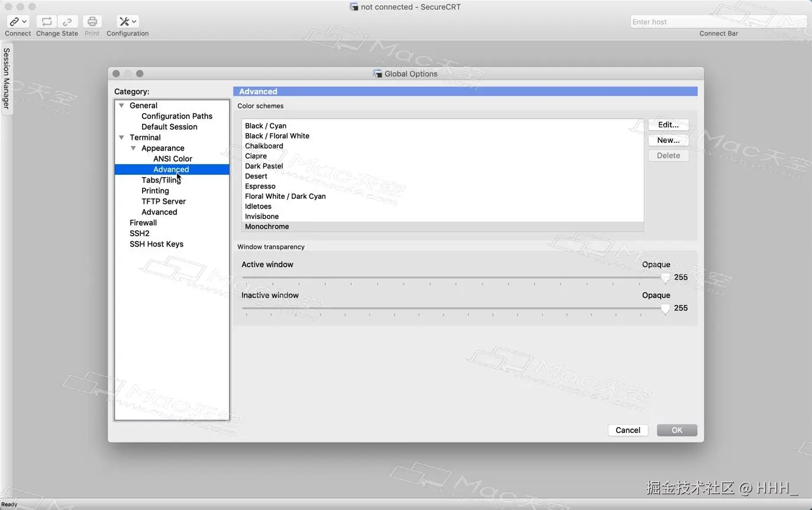Select General in Category tree
The height and width of the screenshot is (510, 812).
[143, 105]
